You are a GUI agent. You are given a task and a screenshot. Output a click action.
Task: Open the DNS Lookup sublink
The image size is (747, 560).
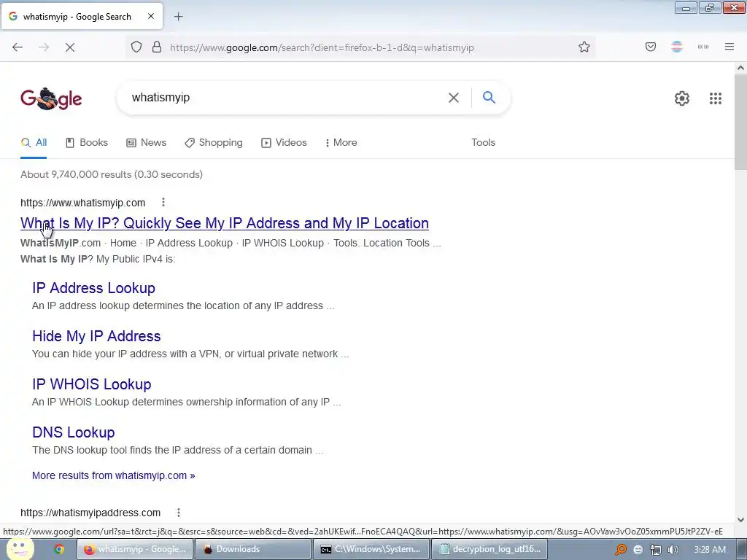74,432
